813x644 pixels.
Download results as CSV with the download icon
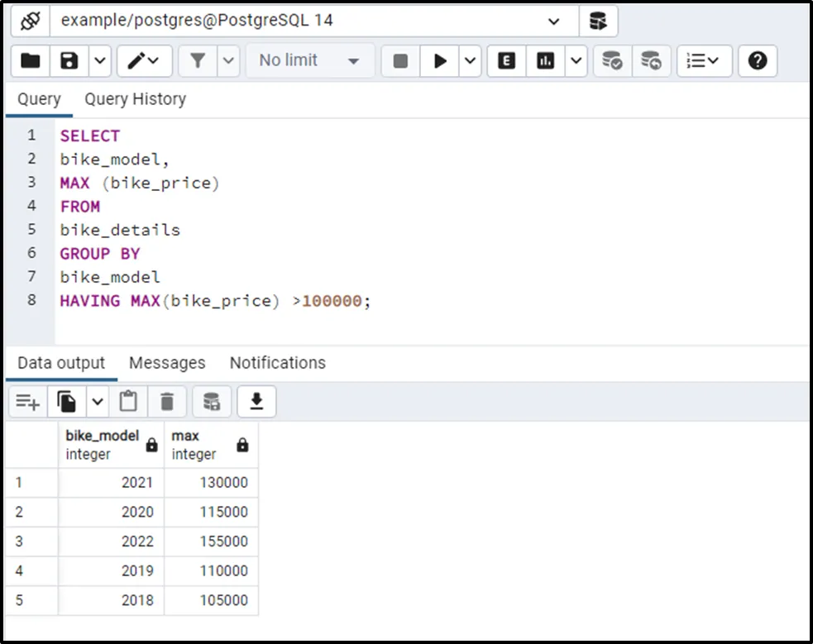(x=256, y=402)
